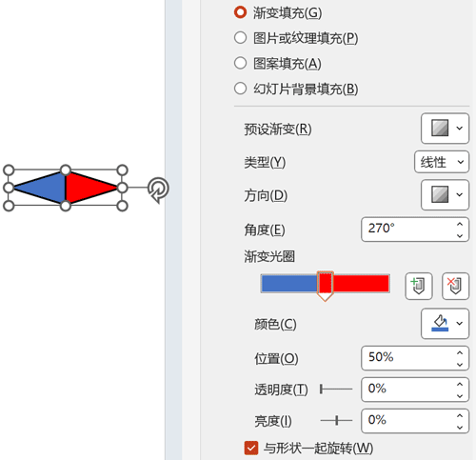Click the add gradient stop icon
The height and width of the screenshot is (460, 476).
419,286
